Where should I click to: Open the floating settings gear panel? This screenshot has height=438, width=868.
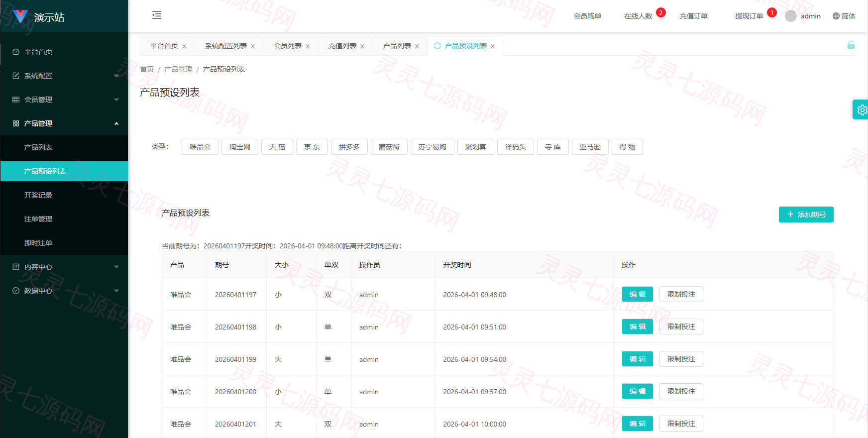coord(862,109)
